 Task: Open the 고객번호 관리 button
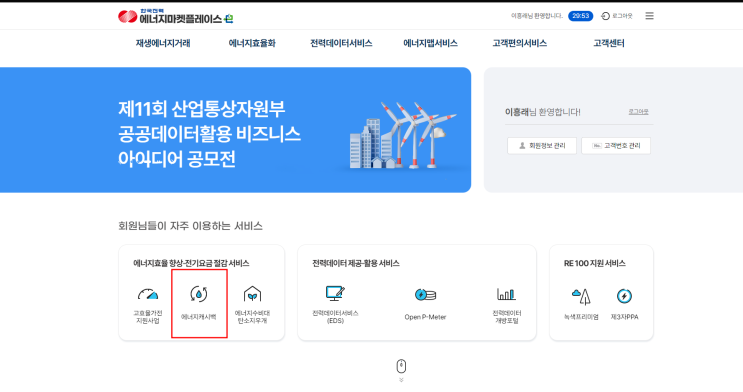[616, 146]
